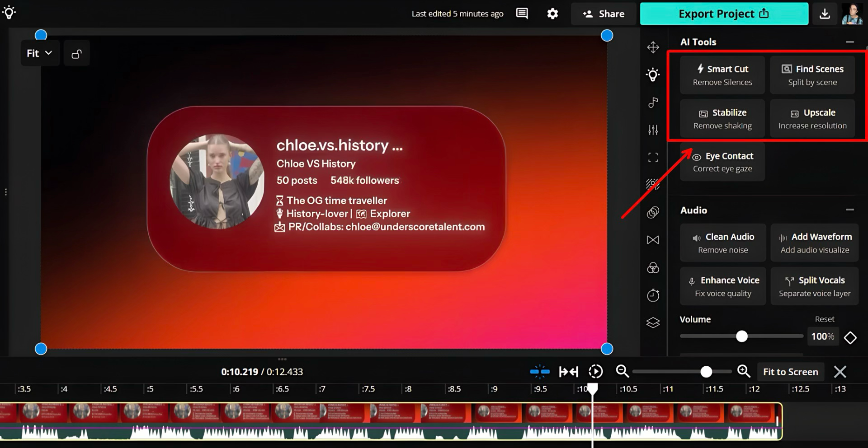868x448 pixels.
Task: Open the comments panel icon
Action: click(522, 14)
